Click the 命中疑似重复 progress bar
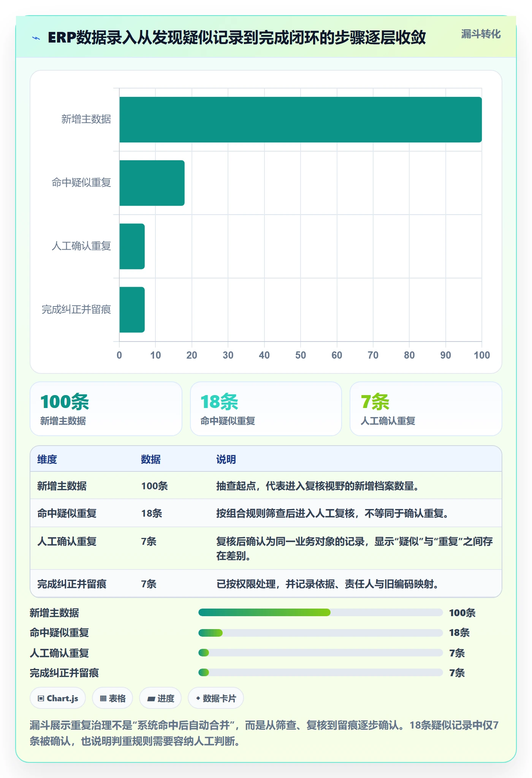This screenshot has height=778, width=532. pos(321,633)
